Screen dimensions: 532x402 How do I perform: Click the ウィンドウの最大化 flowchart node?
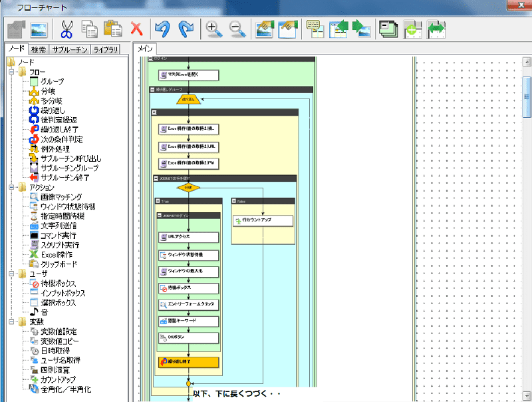tap(189, 272)
